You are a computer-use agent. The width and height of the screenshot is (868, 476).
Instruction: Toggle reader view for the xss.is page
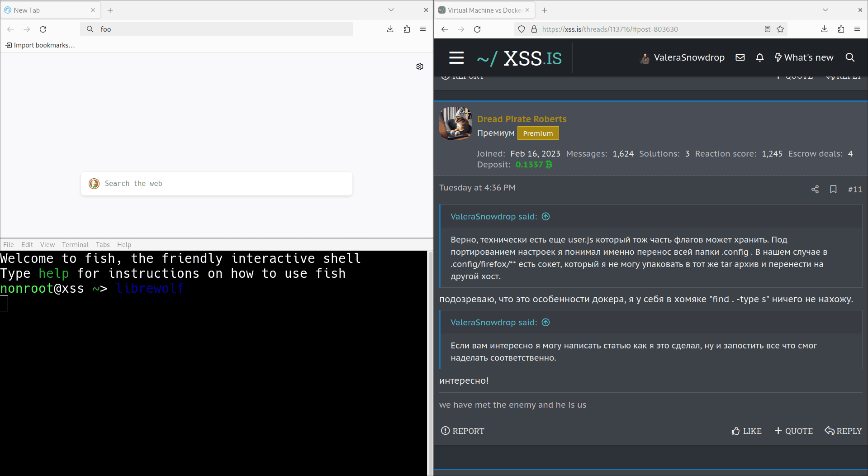click(x=768, y=29)
